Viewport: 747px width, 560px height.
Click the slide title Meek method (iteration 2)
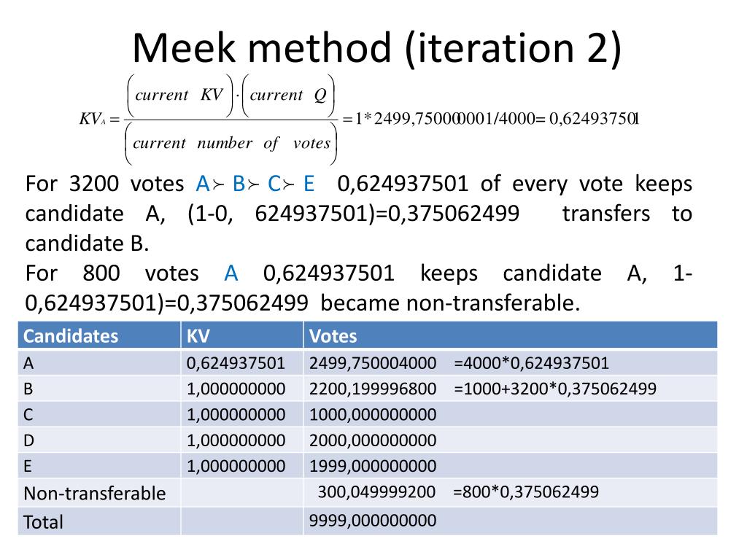click(x=376, y=49)
